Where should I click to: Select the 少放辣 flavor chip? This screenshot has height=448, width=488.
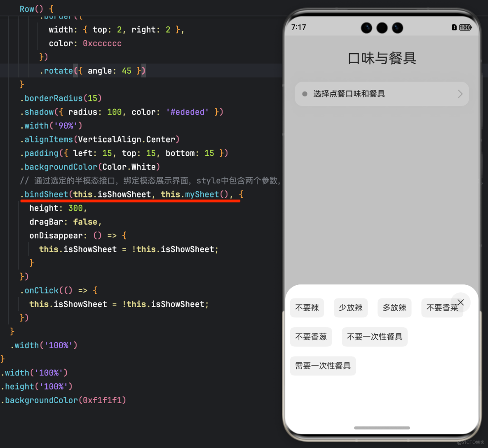351,308
